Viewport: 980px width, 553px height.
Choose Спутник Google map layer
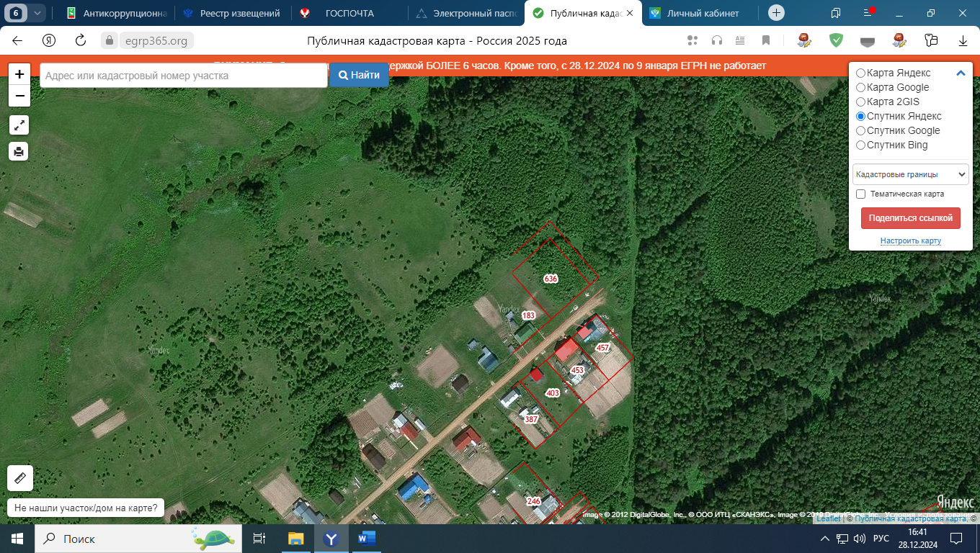point(860,130)
